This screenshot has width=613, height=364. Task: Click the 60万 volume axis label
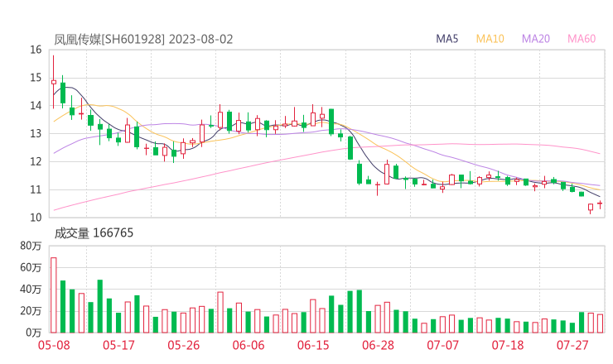tap(31, 267)
